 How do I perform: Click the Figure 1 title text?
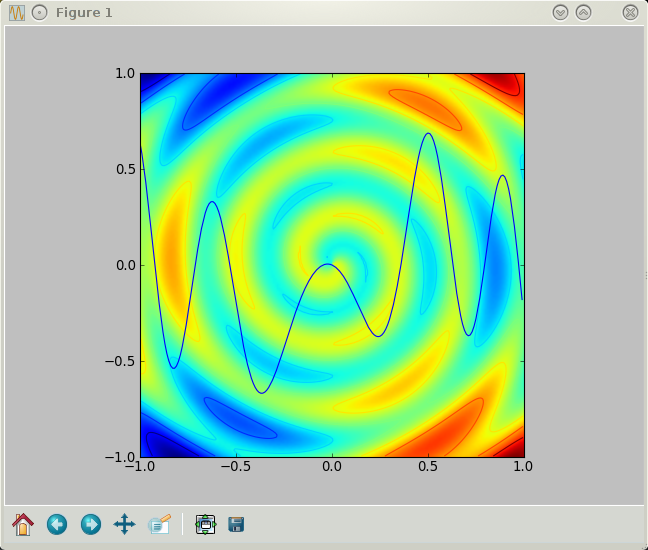click(84, 13)
